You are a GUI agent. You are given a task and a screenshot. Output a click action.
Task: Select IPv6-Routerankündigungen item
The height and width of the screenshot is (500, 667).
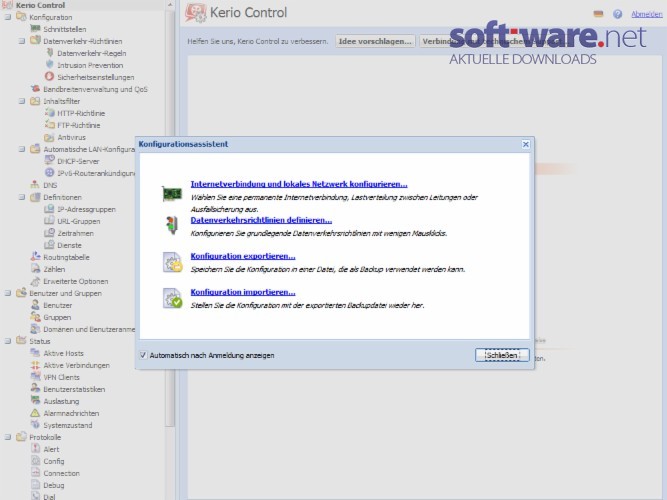96,173
